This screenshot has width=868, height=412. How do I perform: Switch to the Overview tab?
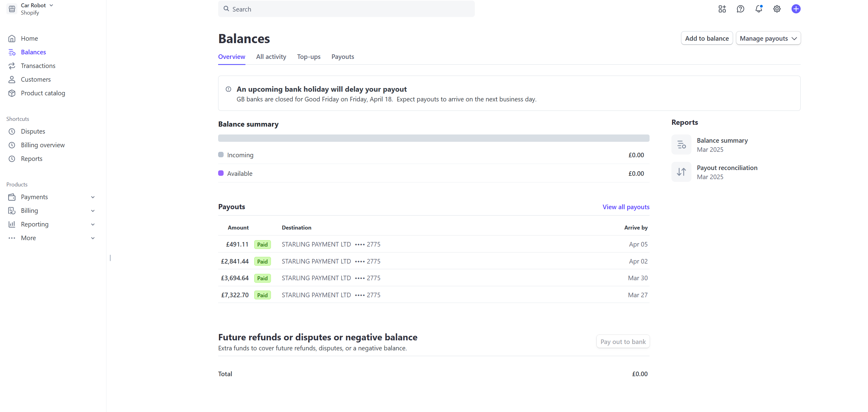231,57
